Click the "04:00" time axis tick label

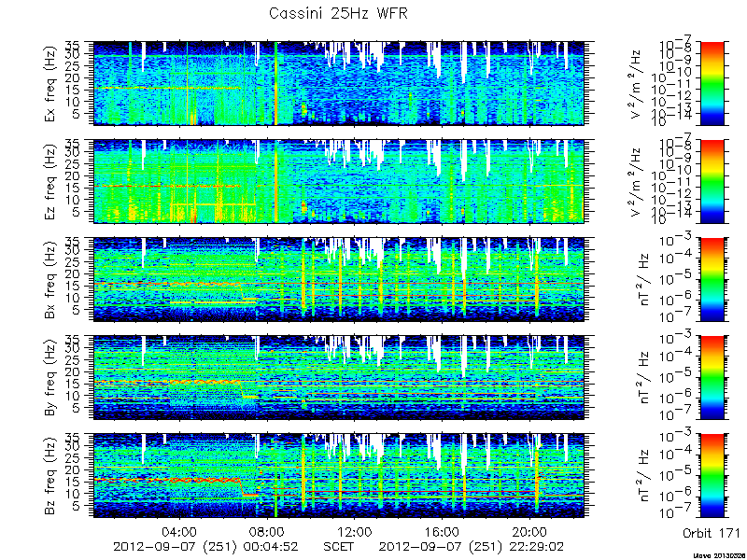click(181, 531)
